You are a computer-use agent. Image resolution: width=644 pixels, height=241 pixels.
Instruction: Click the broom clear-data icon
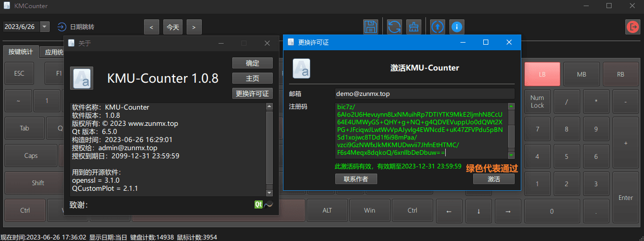click(414, 27)
